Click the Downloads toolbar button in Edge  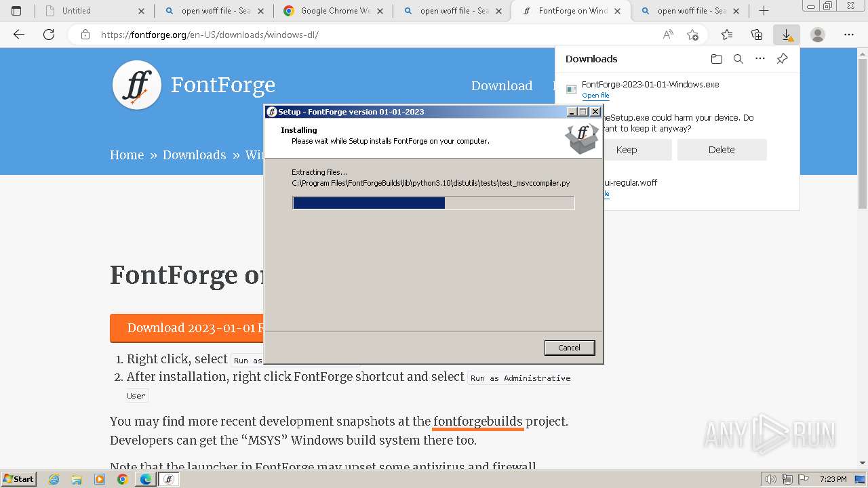click(x=787, y=35)
